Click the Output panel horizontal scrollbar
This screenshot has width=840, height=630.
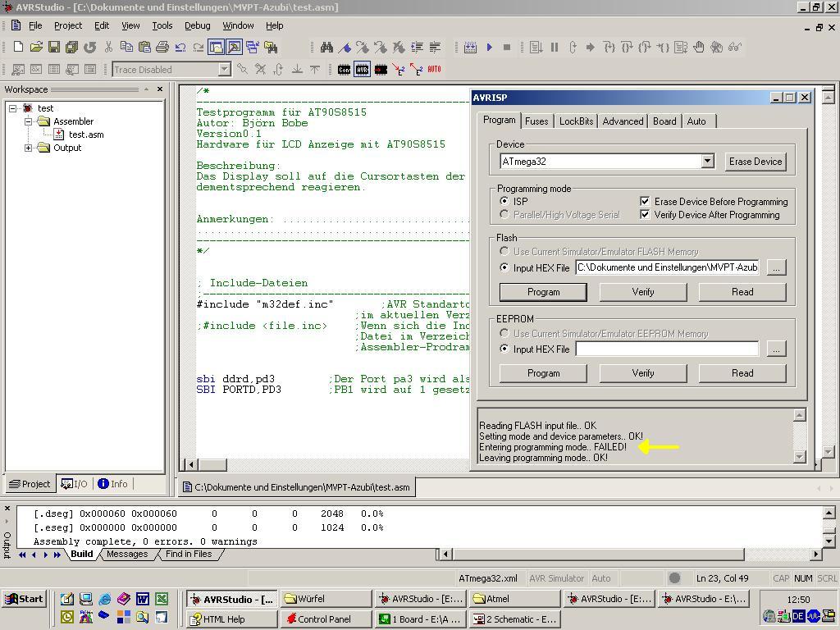coord(599,555)
